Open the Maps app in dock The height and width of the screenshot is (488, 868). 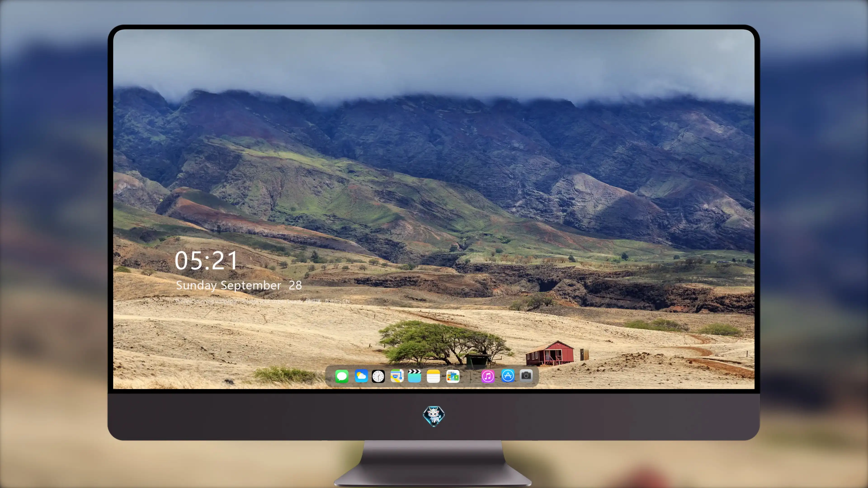[397, 376]
